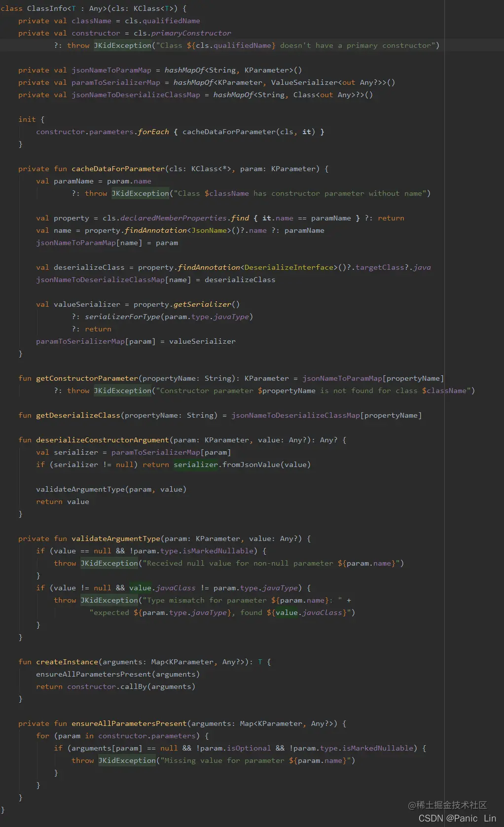Click the 'isOptional' property reference
Viewport: 504px width, 827px height.
click(x=249, y=748)
